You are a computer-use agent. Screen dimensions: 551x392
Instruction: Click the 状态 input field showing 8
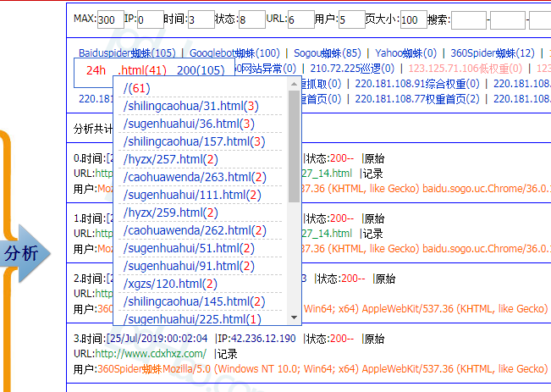(x=252, y=19)
